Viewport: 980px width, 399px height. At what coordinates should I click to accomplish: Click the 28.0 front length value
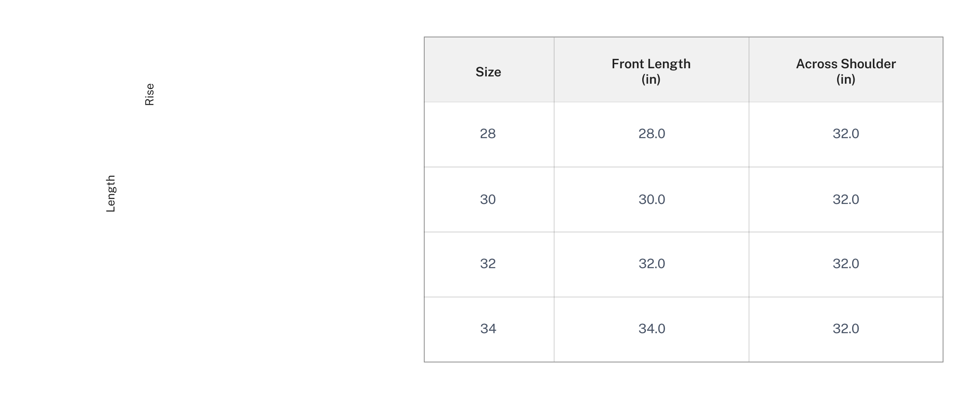652,134
